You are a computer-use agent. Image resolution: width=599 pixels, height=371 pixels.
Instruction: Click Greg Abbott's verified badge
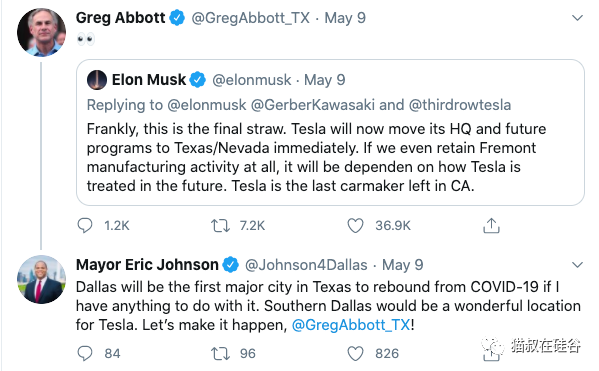(177, 18)
